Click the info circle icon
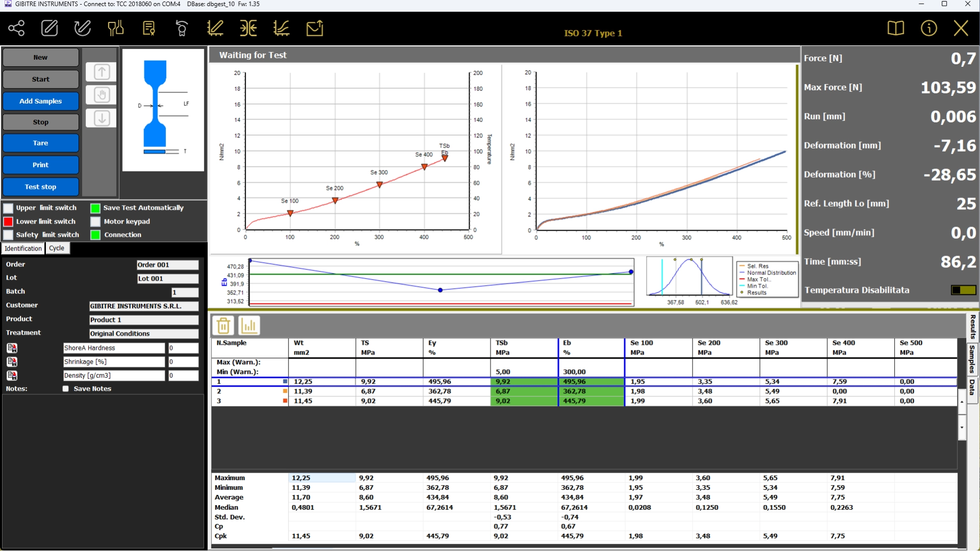This screenshot has width=980, height=551. pos(928,28)
